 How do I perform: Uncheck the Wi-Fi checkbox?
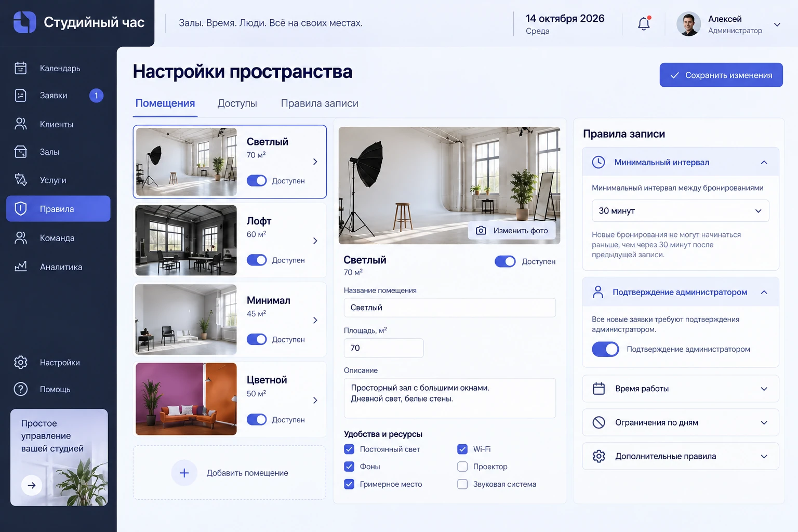(x=462, y=449)
